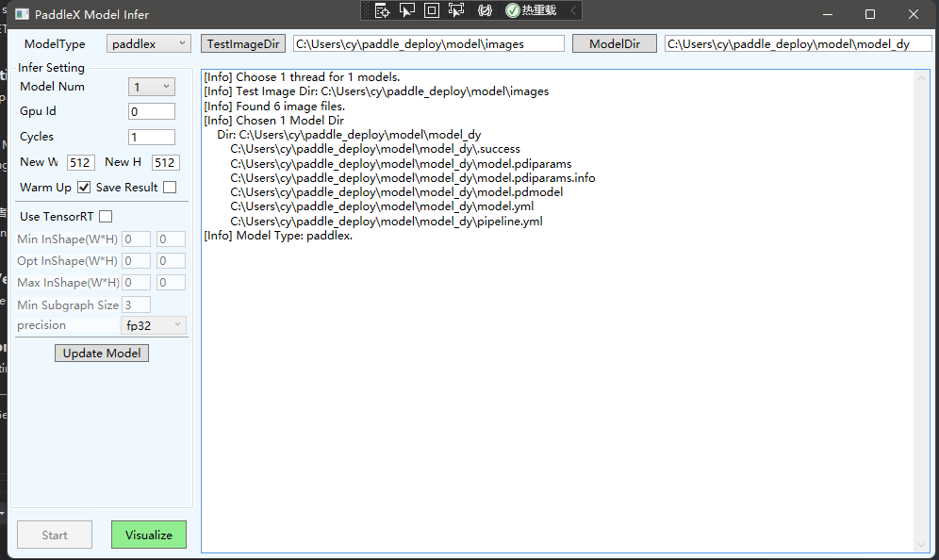This screenshot has width=939, height=560.
Task: Click the green 热重载 hot reload indicator
Action: pos(531,10)
